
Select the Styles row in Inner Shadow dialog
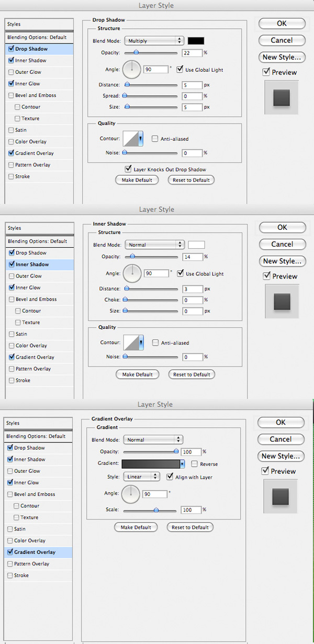click(39, 228)
